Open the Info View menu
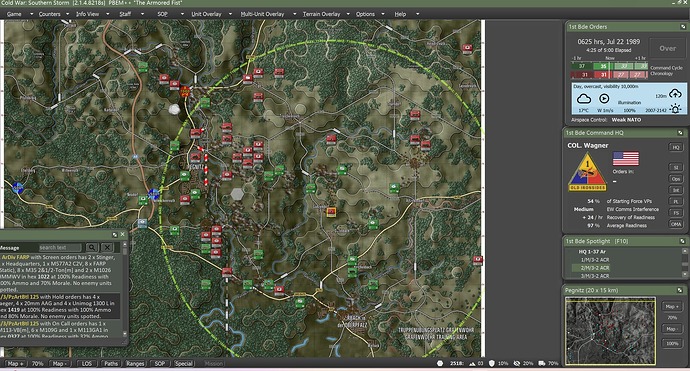690x371 pixels. click(88, 14)
